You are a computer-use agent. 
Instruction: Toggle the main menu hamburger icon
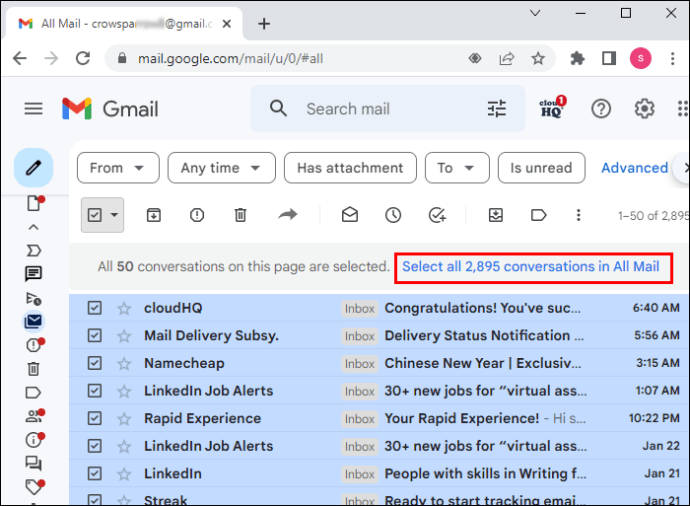coord(33,108)
